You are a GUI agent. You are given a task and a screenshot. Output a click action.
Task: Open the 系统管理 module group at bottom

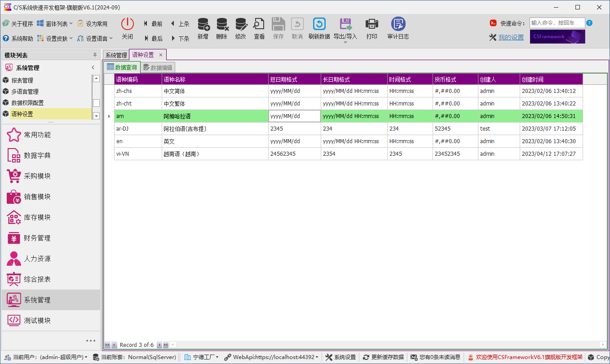[51, 300]
